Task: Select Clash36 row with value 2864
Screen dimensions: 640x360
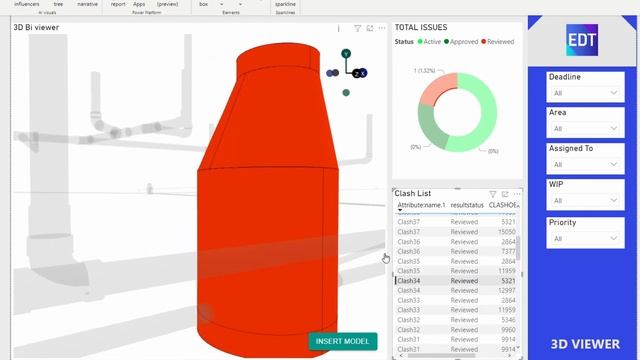Action: 456,242
